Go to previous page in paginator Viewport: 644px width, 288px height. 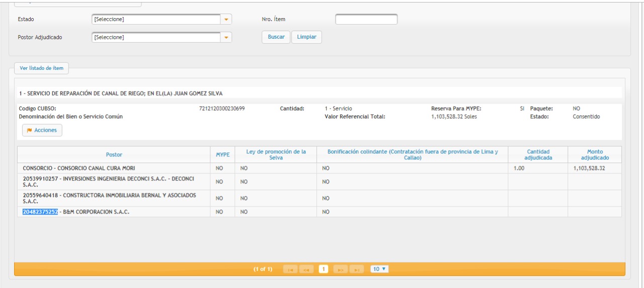[306, 269]
